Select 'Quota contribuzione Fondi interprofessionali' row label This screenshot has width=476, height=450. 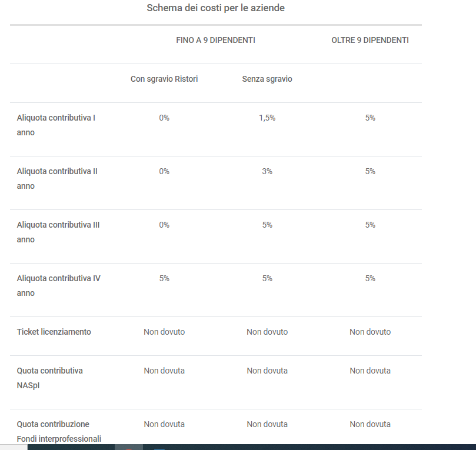(x=59, y=431)
